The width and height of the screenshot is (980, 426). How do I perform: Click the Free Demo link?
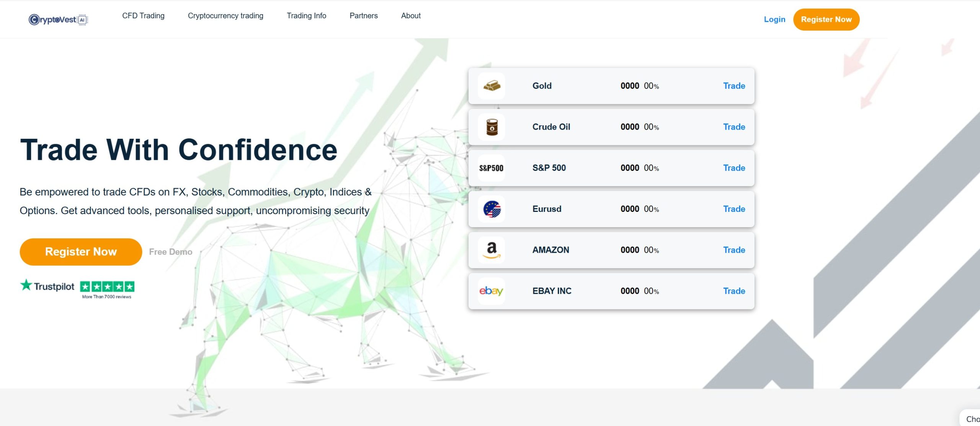click(x=170, y=252)
